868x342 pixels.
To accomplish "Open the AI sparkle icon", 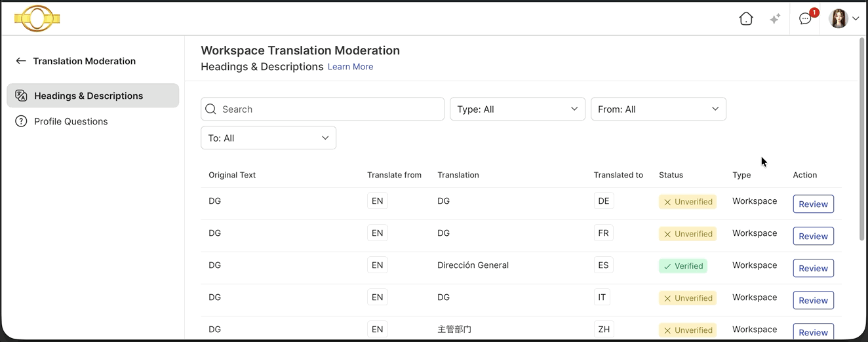I will pyautogui.click(x=775, y=19).
